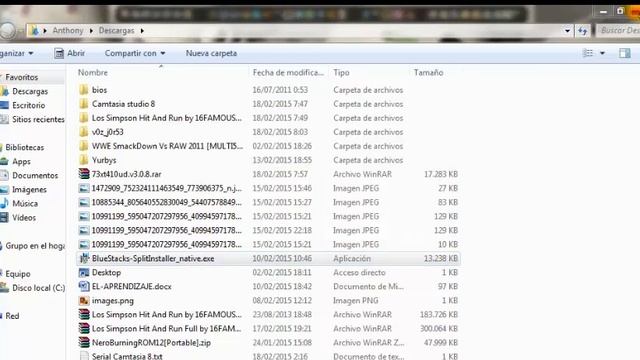Click the 16/07/2011 0:53 date cell

coord(280,90)
